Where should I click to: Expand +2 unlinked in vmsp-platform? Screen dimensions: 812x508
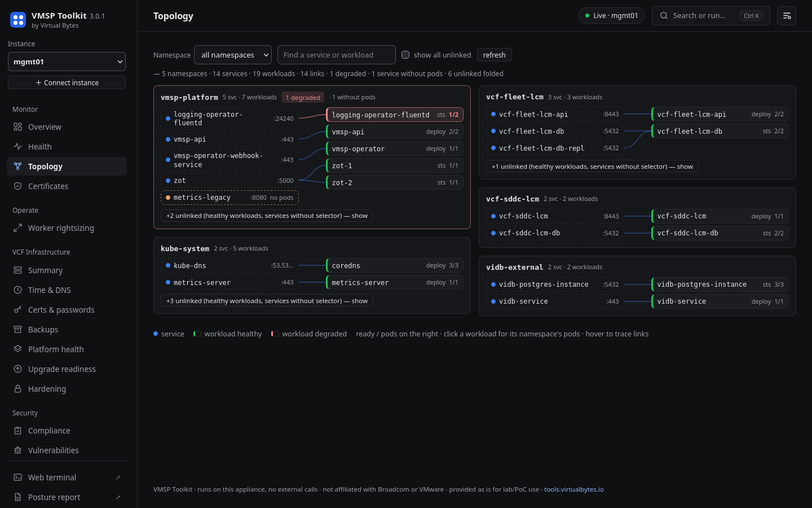(x=267, y=216)
